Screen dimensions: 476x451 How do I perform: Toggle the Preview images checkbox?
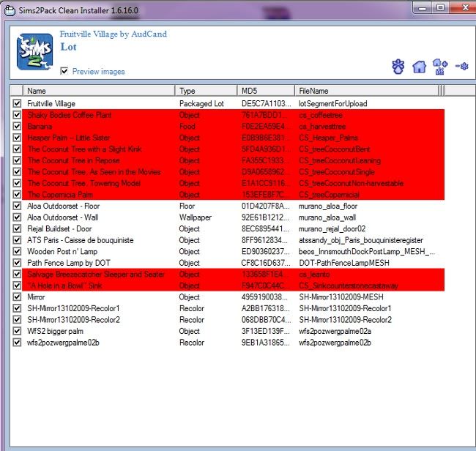[x=64, y=71]
